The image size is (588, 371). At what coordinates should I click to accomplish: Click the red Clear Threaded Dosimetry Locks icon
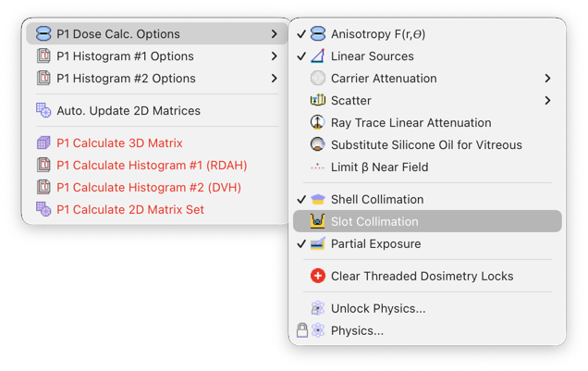[x=318, y=276]
